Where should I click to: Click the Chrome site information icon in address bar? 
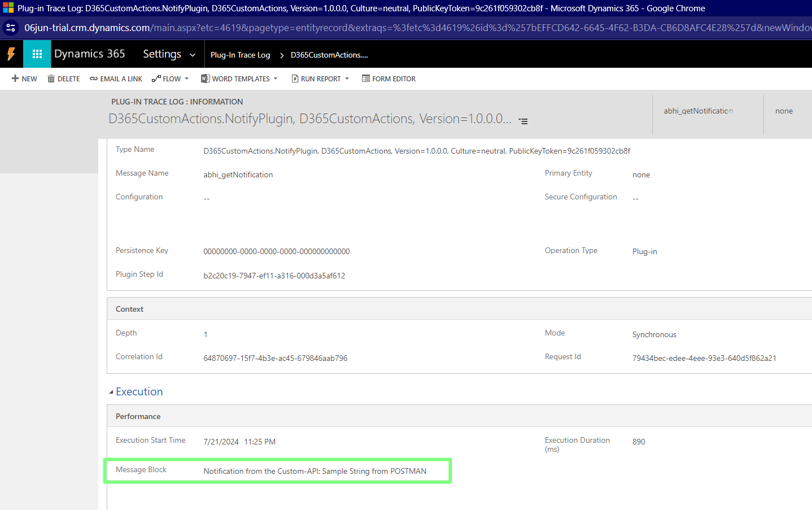coord(11,28)
